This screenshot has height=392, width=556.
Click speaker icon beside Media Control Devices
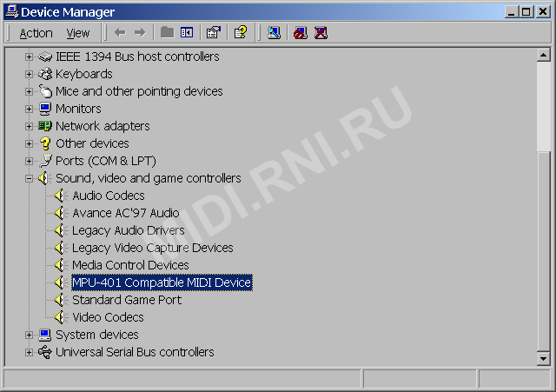[x=62, y=265]
